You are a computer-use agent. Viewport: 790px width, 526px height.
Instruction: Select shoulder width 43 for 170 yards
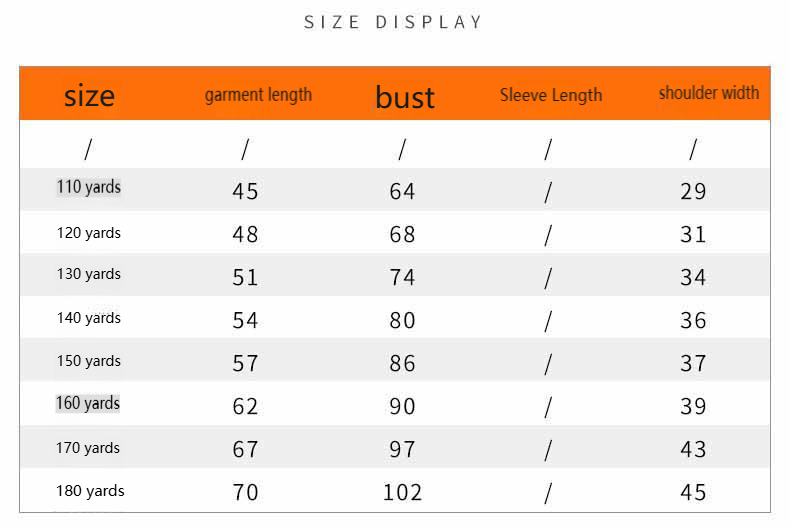coord(693,449)
